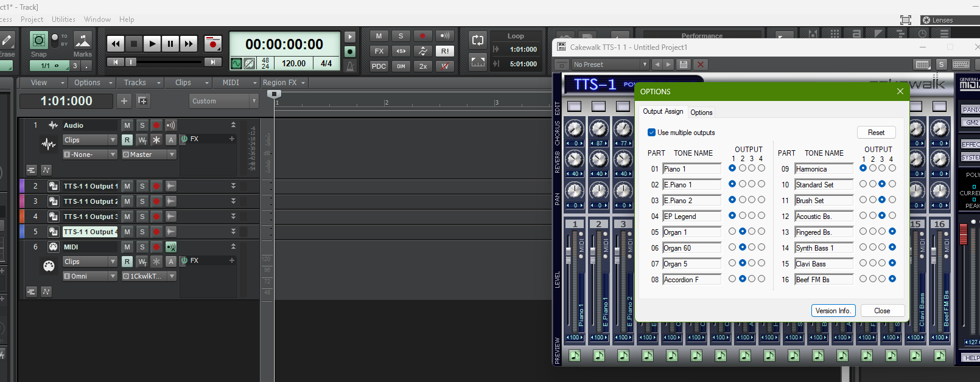The height and width of the screenshot is (382, 980).
Task: Uncheck Use multiple outputs checkbox
Action: tap(651, 133)
